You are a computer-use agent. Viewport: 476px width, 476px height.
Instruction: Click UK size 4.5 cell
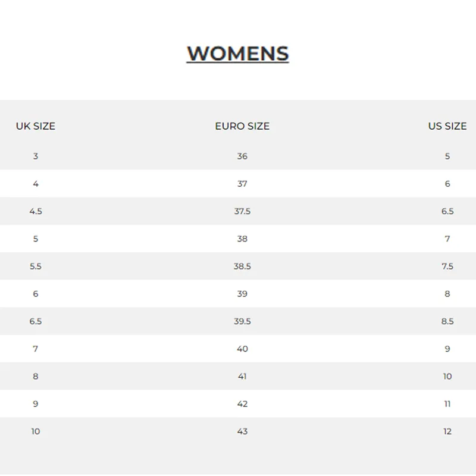pyautogui.click(x=36, y=211)
